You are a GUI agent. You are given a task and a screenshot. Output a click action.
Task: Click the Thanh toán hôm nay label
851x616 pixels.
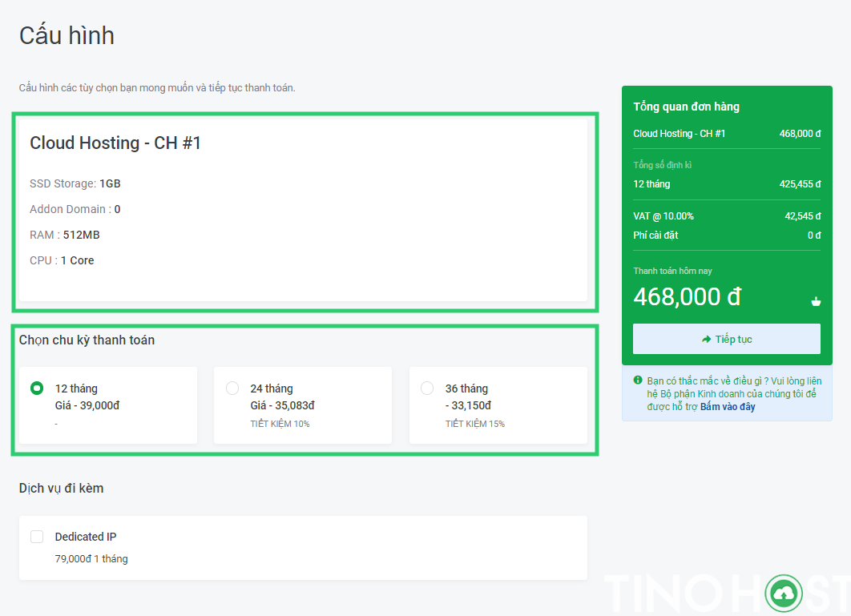pos(672,271)
